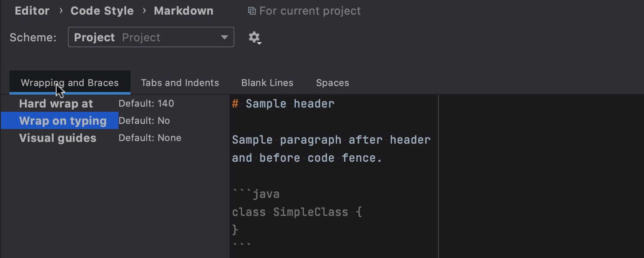Edit the Default: 140 hard wrap value
The image size is (644, 258).
coord(146,104)
